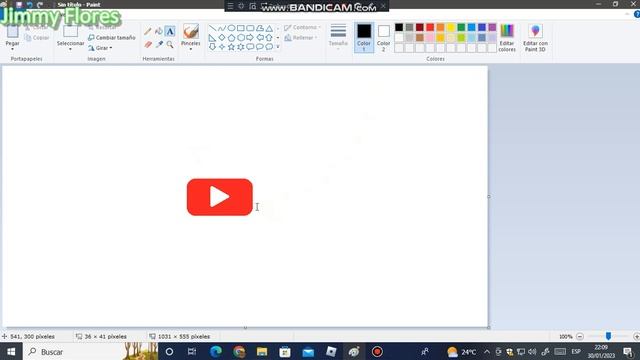Choose the right arrow shape
Viewport: 640px width, 360px height.
(250, 38)
